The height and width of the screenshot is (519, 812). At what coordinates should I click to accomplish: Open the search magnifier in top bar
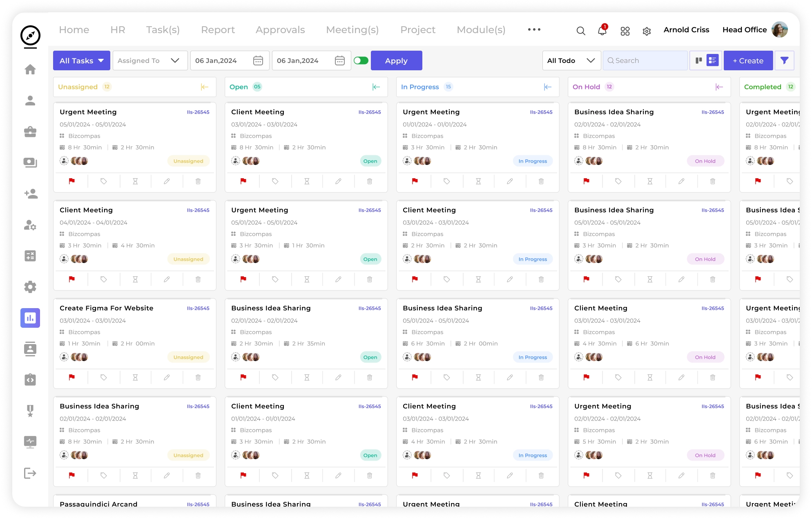580,31
